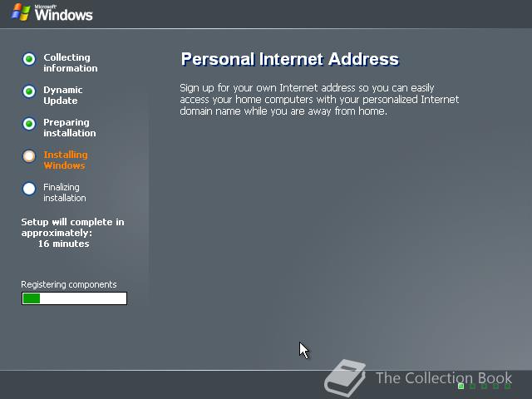Click the bright green activity square indicator
Screen dimensions: 532x399
(461, 386)
